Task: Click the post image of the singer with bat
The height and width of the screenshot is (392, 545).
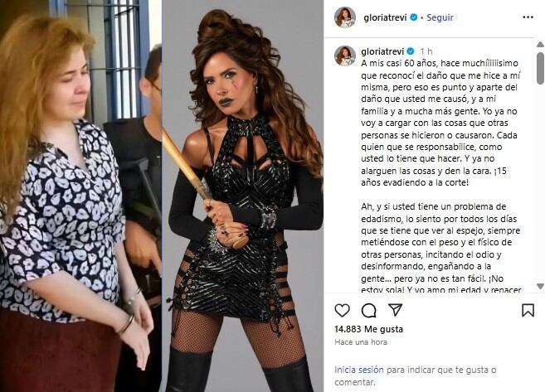Action: click(x=242, y=196)
